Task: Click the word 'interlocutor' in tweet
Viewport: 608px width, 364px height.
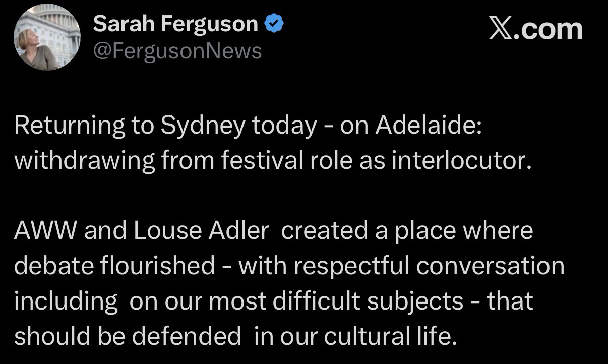Action: pyautogui.click(x=461, y=161)
